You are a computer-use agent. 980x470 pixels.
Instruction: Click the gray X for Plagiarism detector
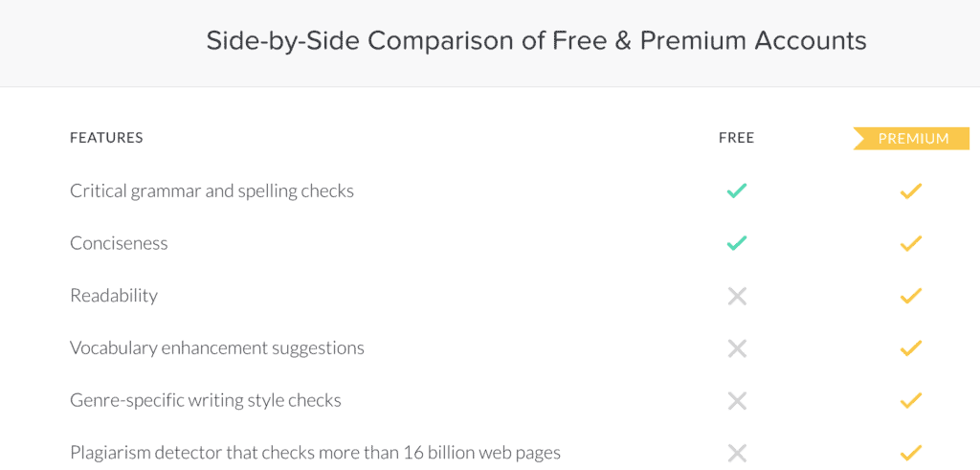(738, 453)
